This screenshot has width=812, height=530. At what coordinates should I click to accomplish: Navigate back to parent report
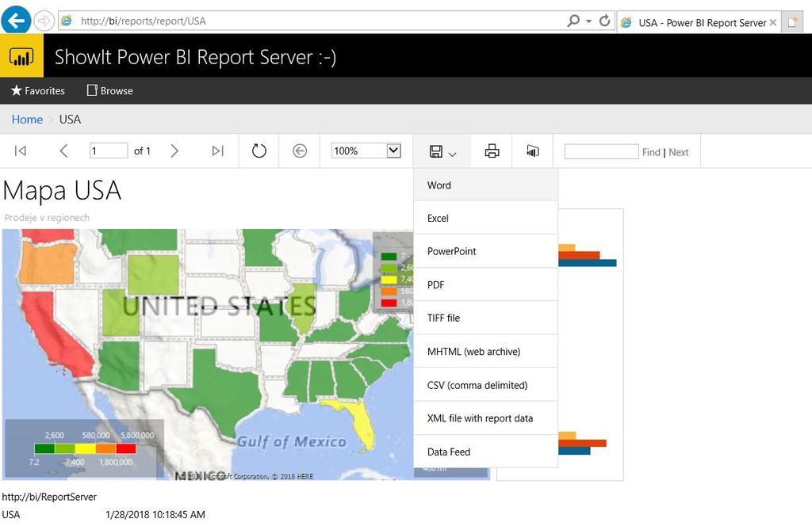[299, 151]
